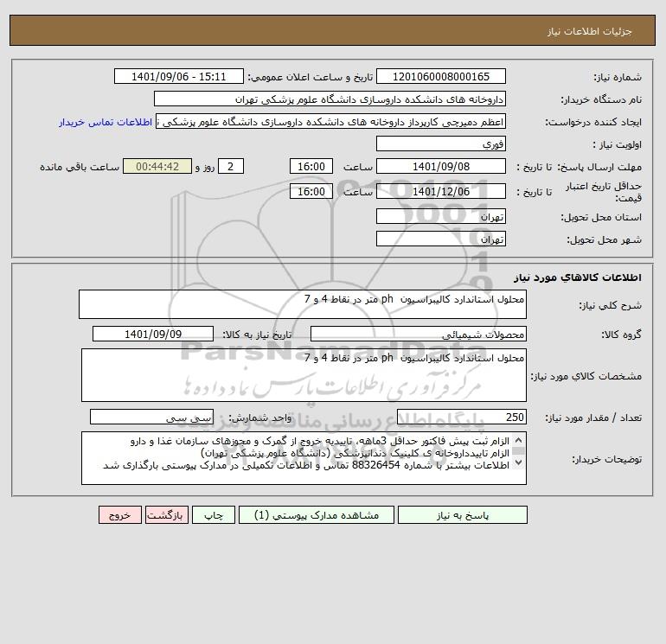Click the price validity time 16:00 field
Image resolution: width=666 pixels, height=644 pixels.
click(x=311, y=191)
